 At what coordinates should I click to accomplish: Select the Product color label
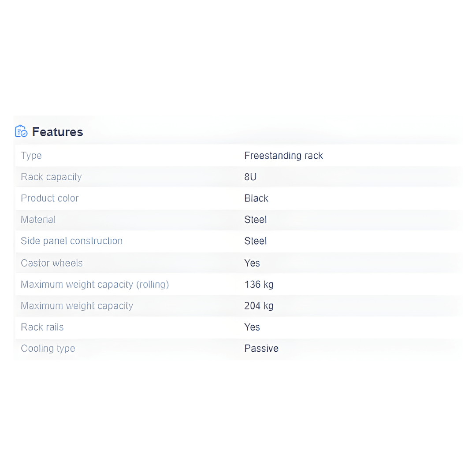(50, 198)
